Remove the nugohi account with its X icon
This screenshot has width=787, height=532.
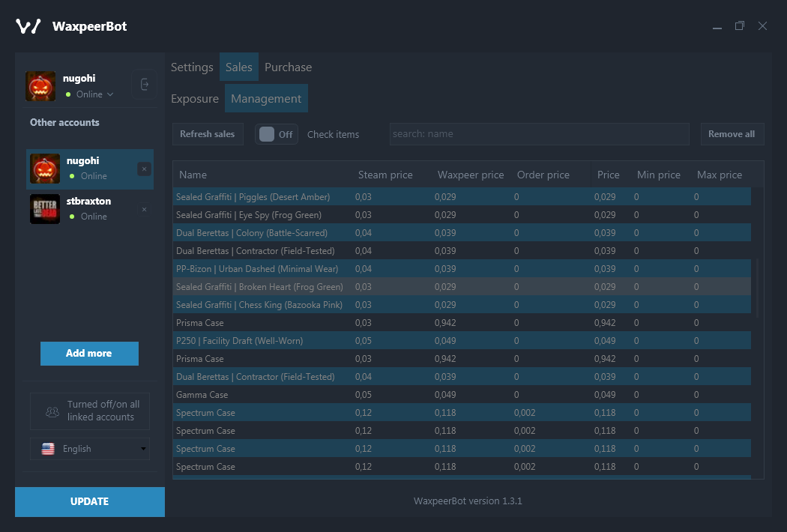(x=144, y=169)
